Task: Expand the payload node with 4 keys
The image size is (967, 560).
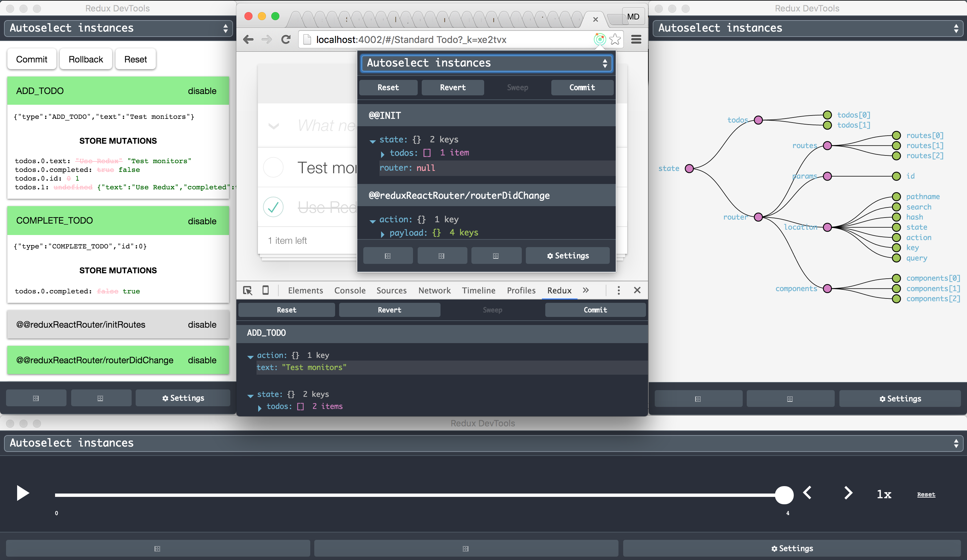Action: [382, 234]
